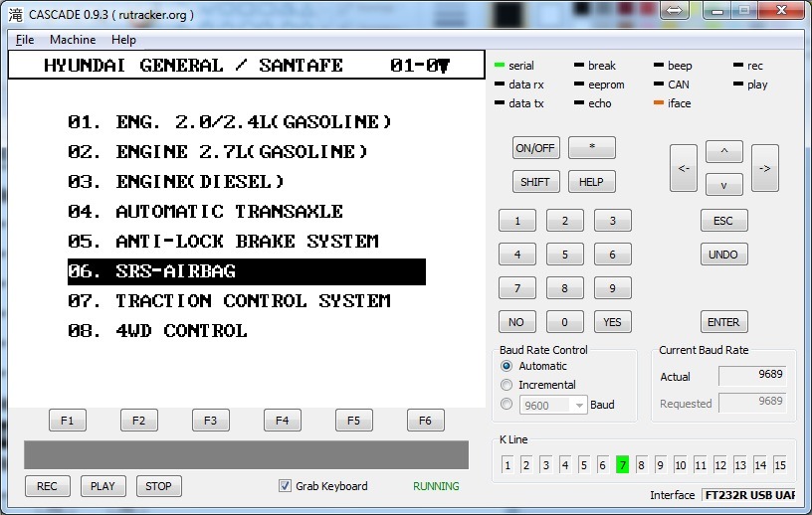This screenshot has width=812, height=515.
Task: Click the gray playback progress bar
Action: pyautogui.click(x=246, y=455)
